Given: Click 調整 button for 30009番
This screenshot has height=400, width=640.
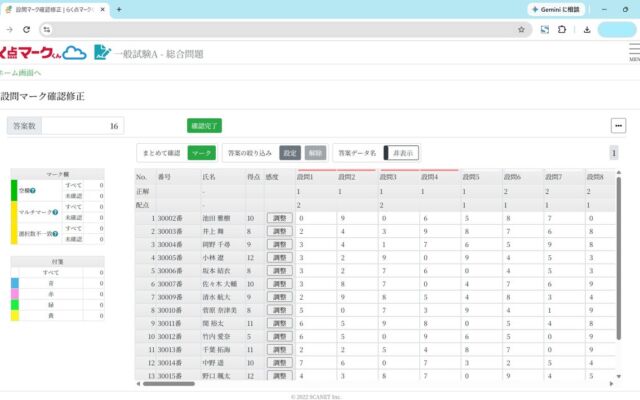Looking at the screenshot, I should coord(280,297).
